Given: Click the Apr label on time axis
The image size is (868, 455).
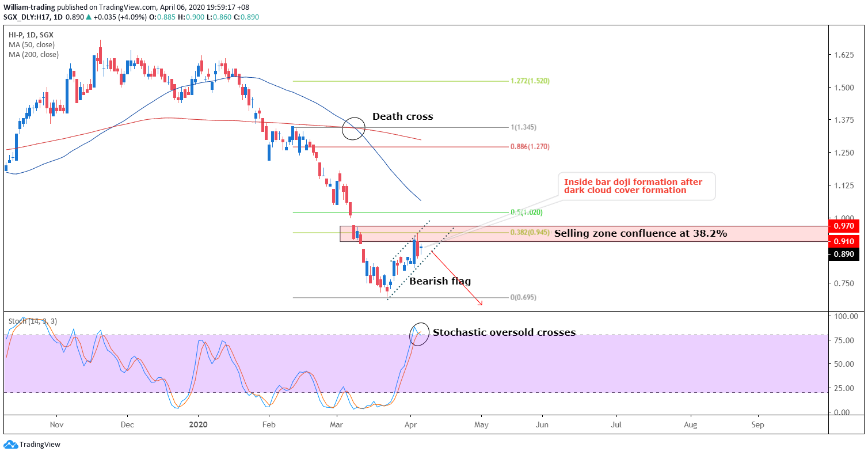Looking at the screenshot, I should point(410,425).
